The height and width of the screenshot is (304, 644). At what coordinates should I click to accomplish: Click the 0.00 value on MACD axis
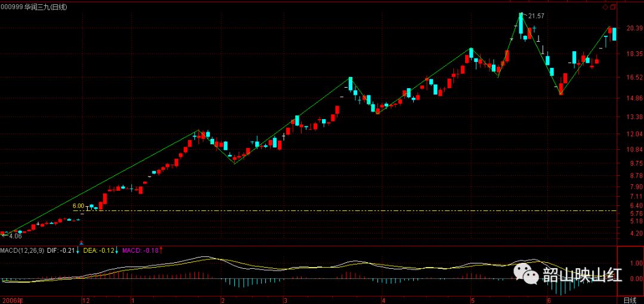click(x=636, y=278)
